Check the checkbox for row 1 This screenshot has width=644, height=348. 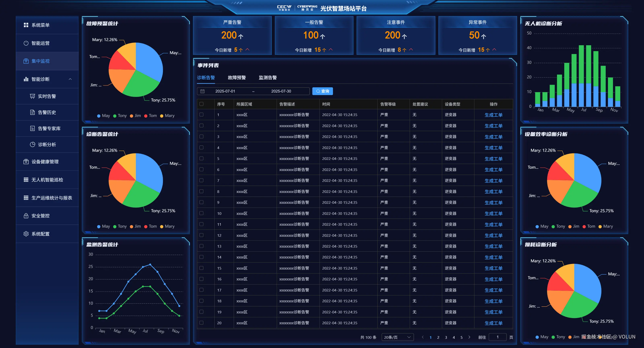201,115
